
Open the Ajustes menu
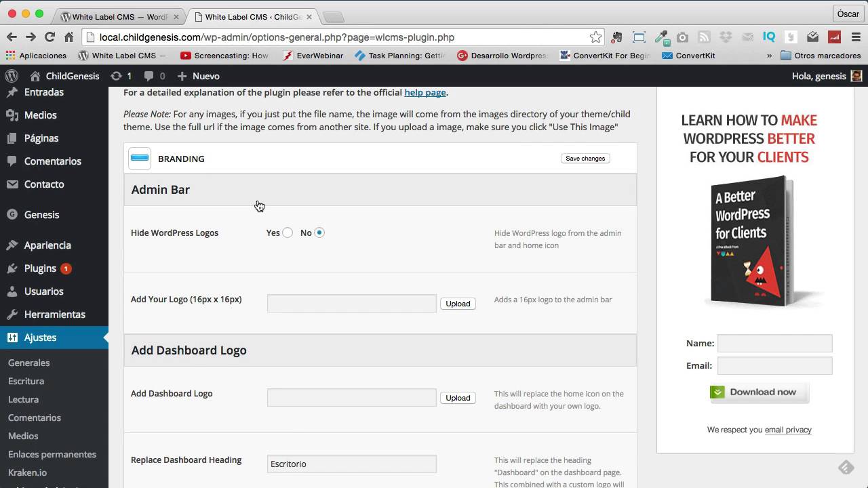tap(54, 338)
